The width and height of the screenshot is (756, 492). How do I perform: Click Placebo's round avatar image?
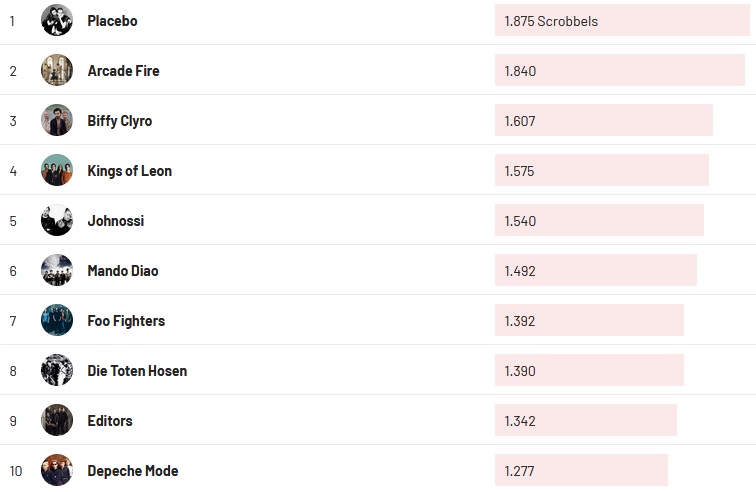[57, 20]
